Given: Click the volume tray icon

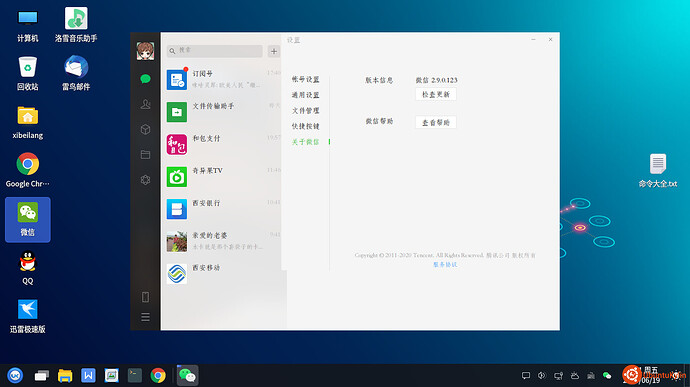Looking at the screenshot, I should click(542, 376).
